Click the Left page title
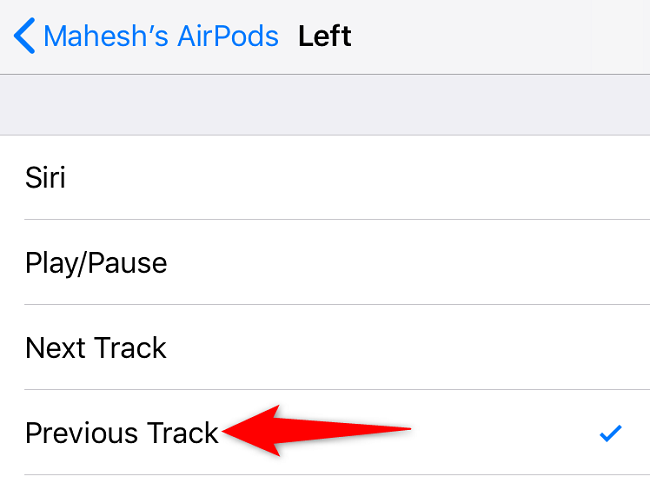Viewport: 650px width, 483px height. 325,37
